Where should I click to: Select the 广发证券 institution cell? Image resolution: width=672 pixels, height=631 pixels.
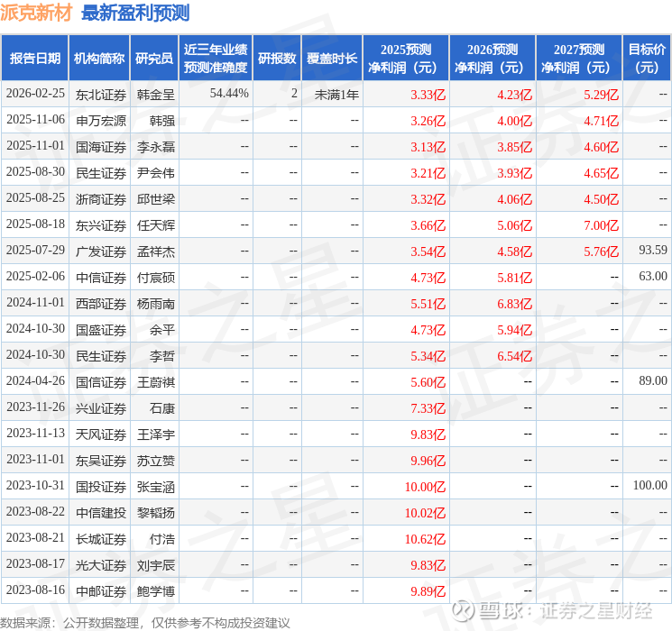click(101, 251)
